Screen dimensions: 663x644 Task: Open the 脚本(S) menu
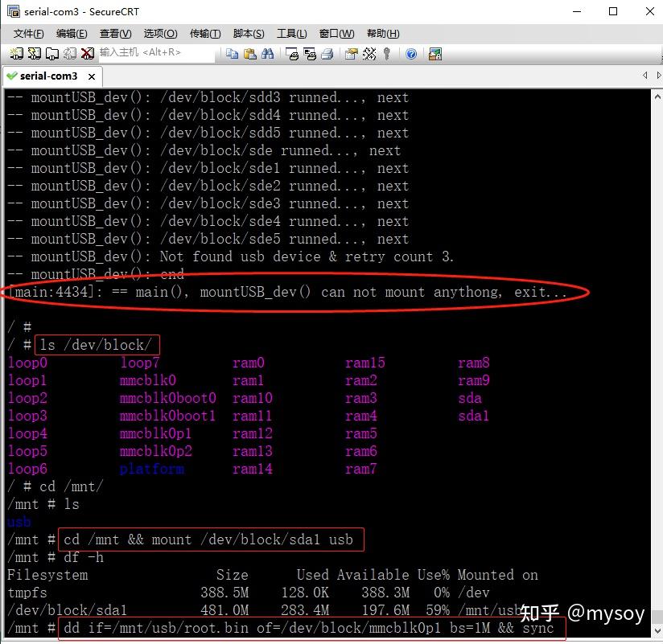tap(249, 34)
